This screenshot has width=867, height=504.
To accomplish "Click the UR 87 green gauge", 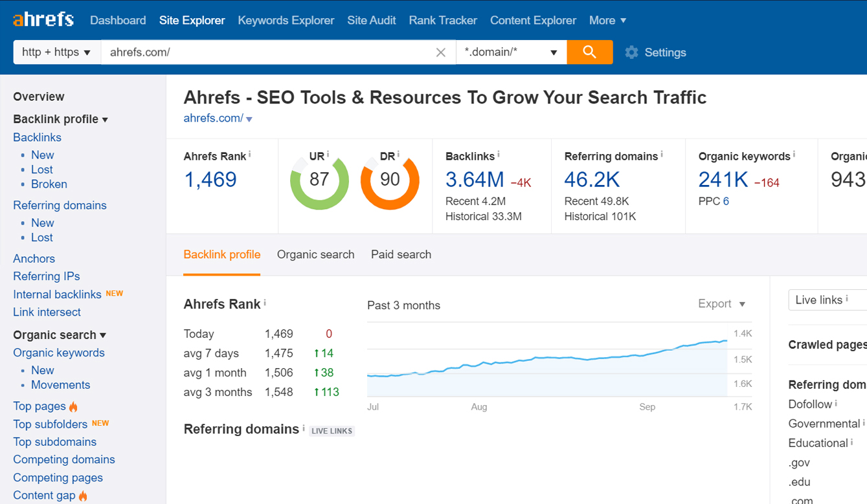I will (x=319, y=181).
